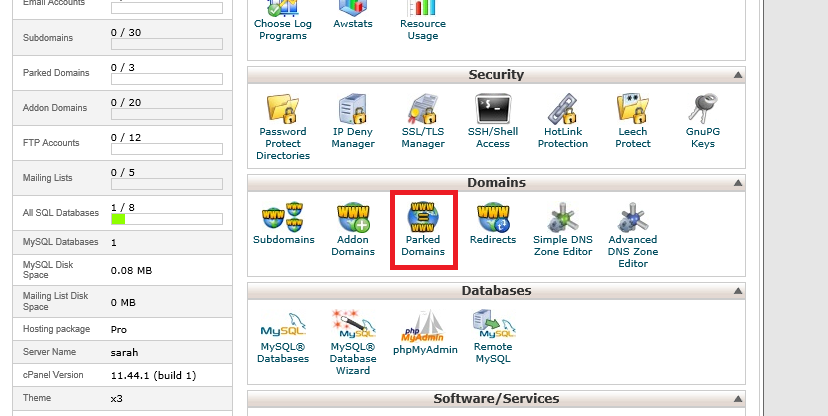The width and height of the screenshot is (828, 416).
Task: Launch phpMyAdmin
Action: tap(423, 325)
